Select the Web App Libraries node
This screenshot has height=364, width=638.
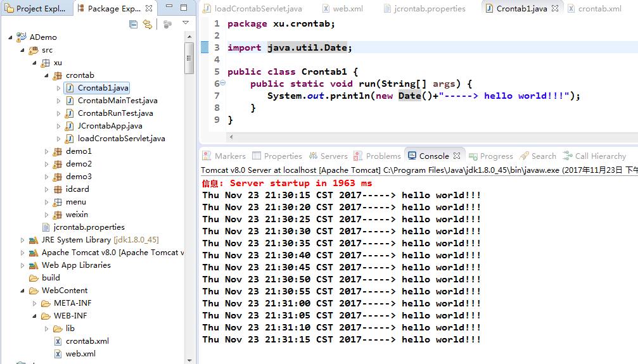[76, 265]
